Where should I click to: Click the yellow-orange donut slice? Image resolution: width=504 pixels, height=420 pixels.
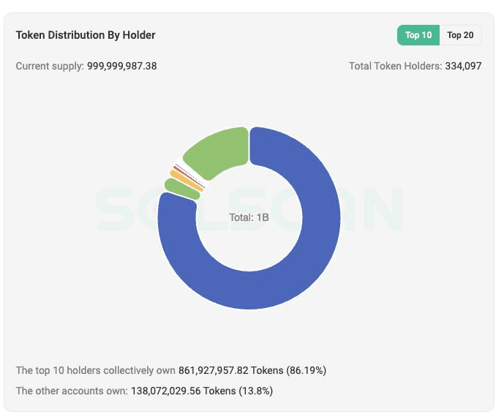187,181
